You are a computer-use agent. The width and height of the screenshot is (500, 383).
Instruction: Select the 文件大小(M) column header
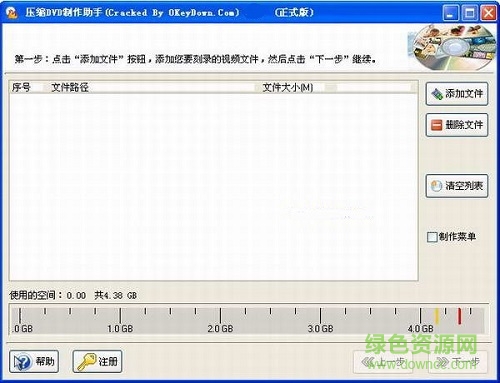[293, 88]
